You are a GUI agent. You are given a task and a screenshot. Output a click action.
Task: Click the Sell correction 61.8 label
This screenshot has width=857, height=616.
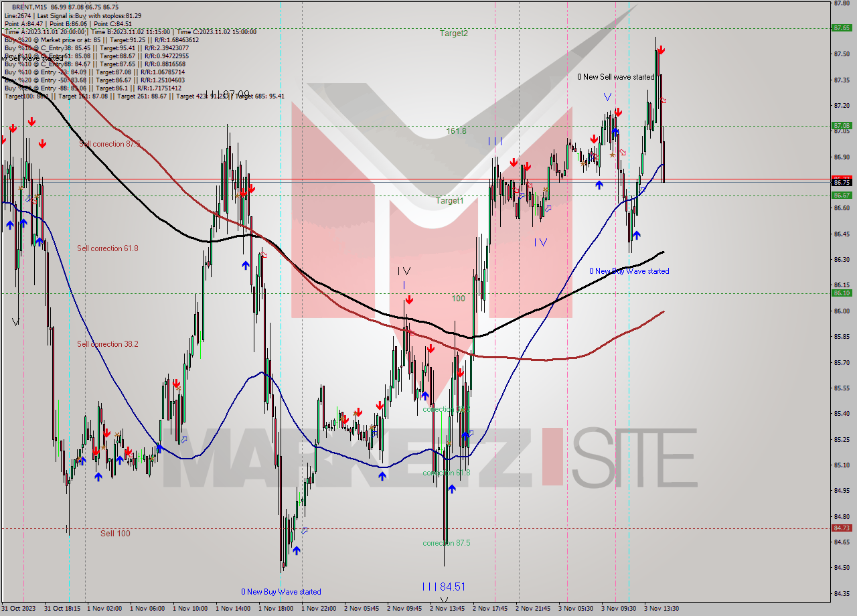[x=108, y=248]
